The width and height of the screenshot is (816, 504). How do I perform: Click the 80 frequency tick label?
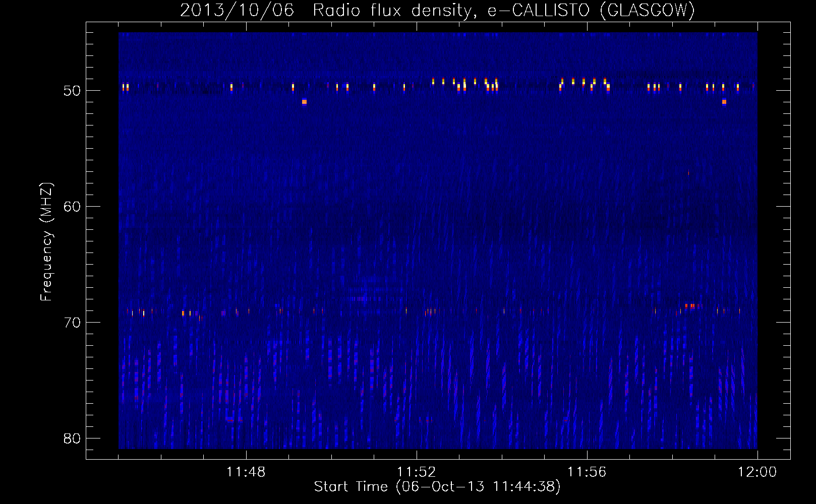pyautogui.click(x=72, y=438)
